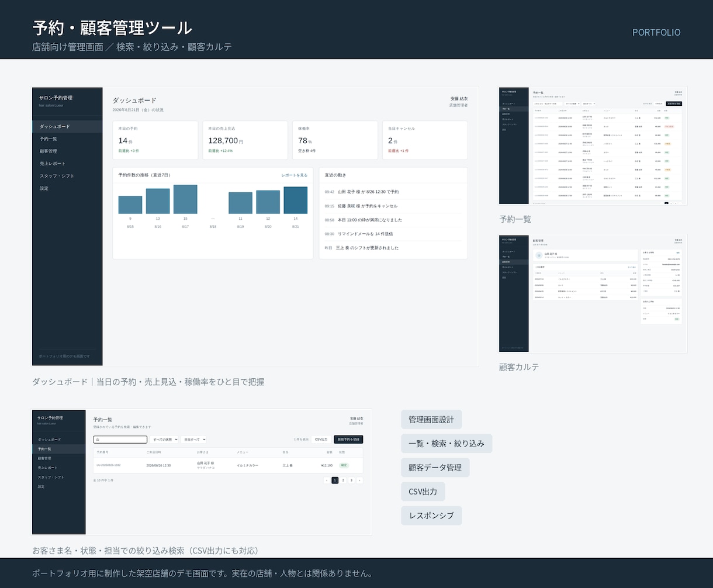Click the 一覧・検索・絞り込み tag
Screen dimensions: 713x588
pos(447,444)
